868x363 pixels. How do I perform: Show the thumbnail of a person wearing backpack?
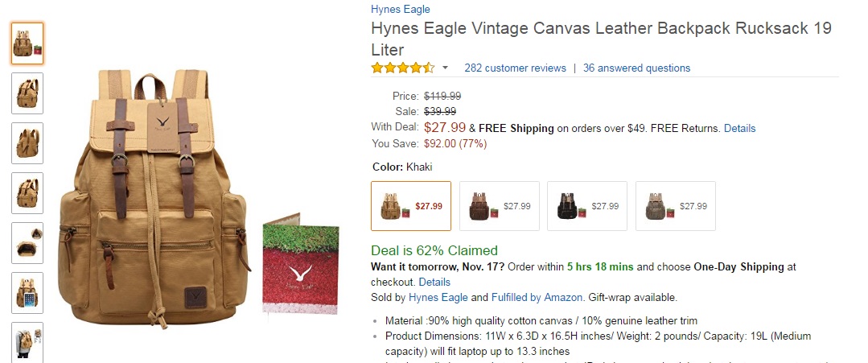[x=27, y=341]
